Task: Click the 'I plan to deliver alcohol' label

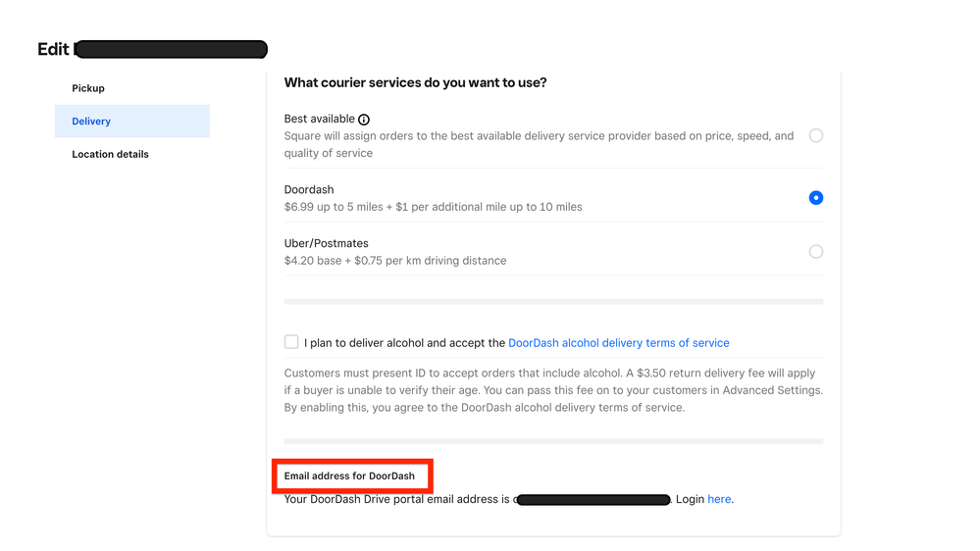Action: [404, 343]
